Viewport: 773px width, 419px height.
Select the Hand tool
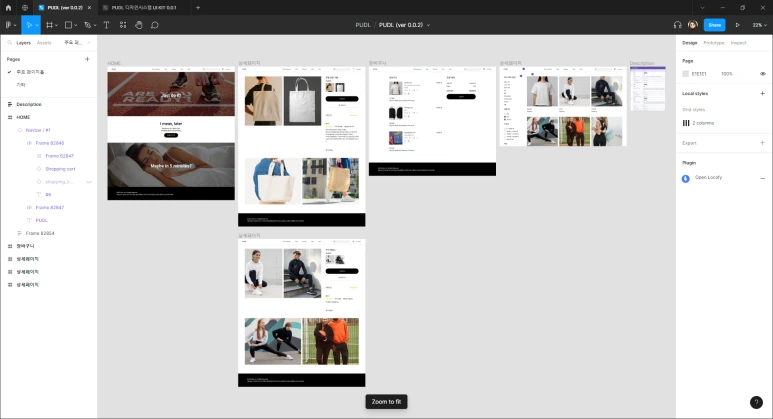pyautogui.click(x=139, y=25)
